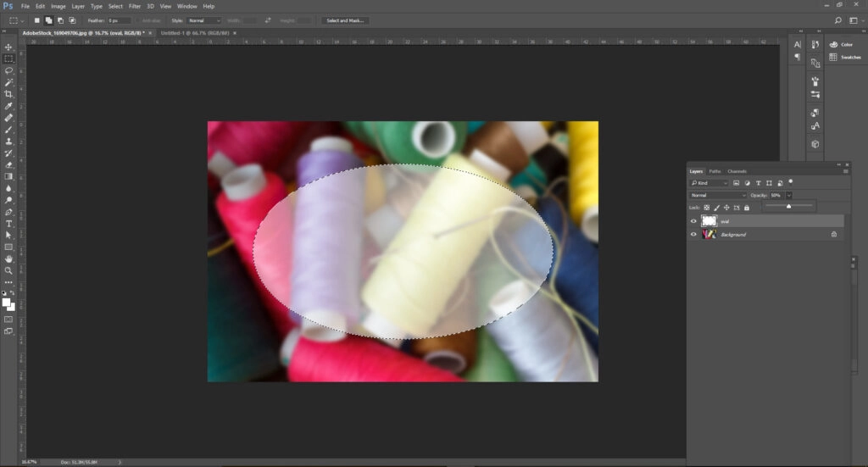Open the Window menu
Image resolution: width=868 pixels, height=467 pixels.
click(x=187, y=6)
